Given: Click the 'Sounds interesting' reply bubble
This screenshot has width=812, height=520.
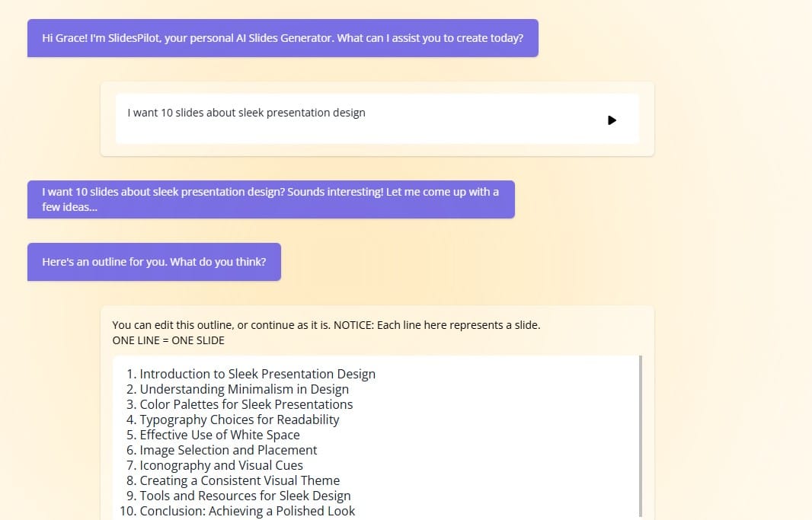Looking at the screenshot, I should click(x=270, y=199).
